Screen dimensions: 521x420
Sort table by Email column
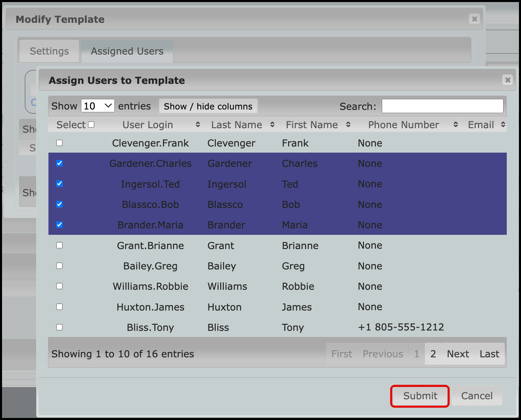point(481,125)
